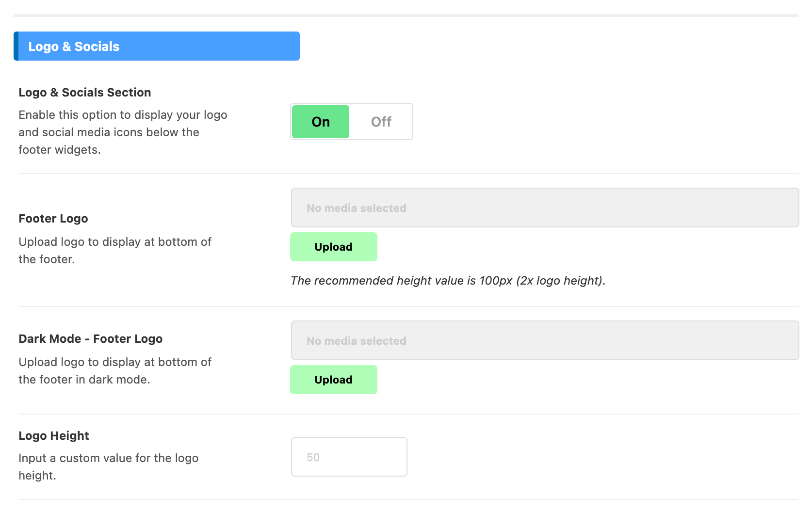Click the dark mode footer description text
This screenshot has height=512, width=812.
[x=115, y=371]
